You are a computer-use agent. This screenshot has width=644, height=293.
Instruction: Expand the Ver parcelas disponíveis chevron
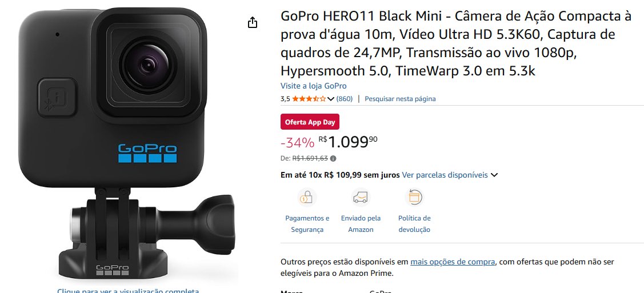[494, 175]
